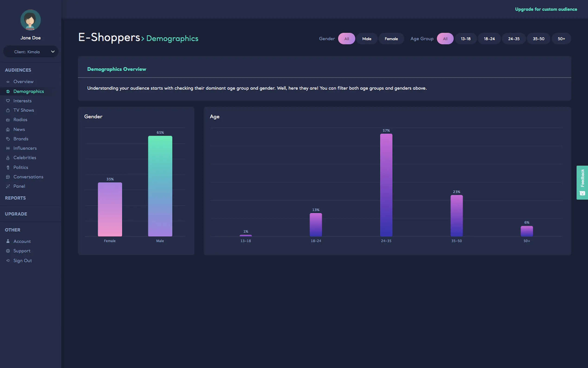The height and width of the screenshot is (368, 588).
Task: Click the Conversations chat bubble icon
Action: click(x=8, y=177)
